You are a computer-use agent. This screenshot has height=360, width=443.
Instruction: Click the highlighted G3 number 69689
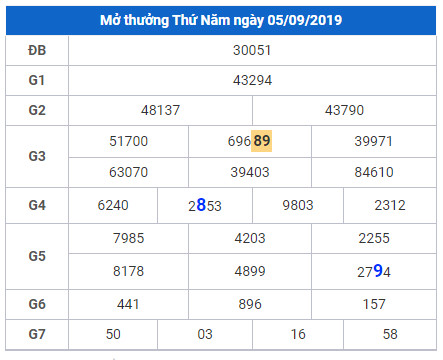(250, 141)
